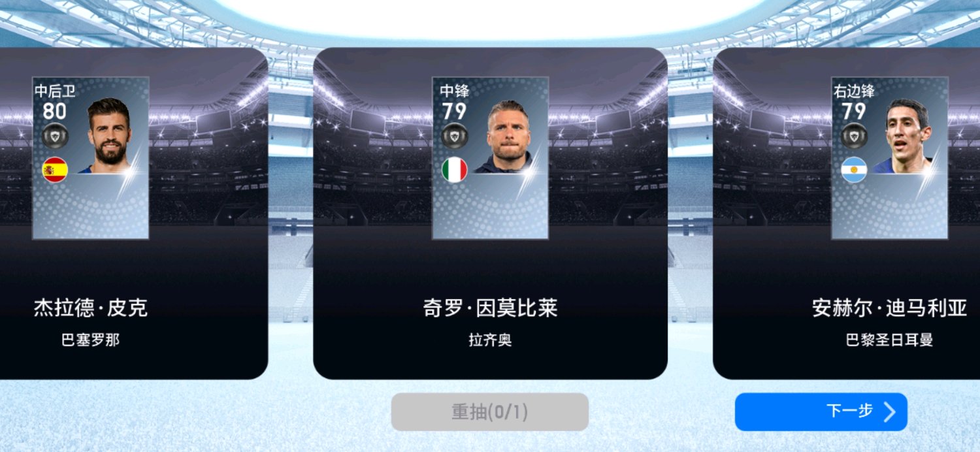980x452 pixels.
Task: Click the club badge on 右边锋 card
Action: (x=854, y=136)
